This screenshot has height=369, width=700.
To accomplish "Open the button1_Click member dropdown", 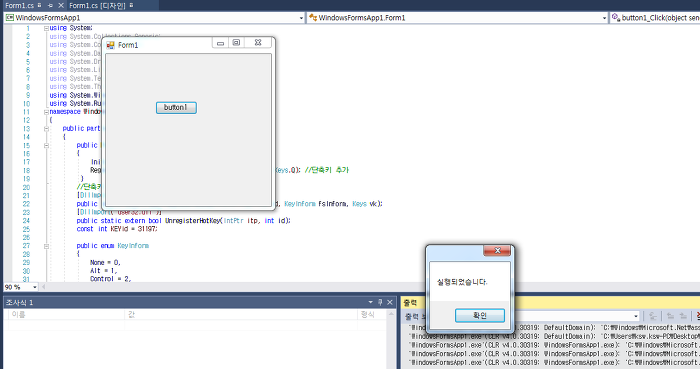I will [655, 18].
